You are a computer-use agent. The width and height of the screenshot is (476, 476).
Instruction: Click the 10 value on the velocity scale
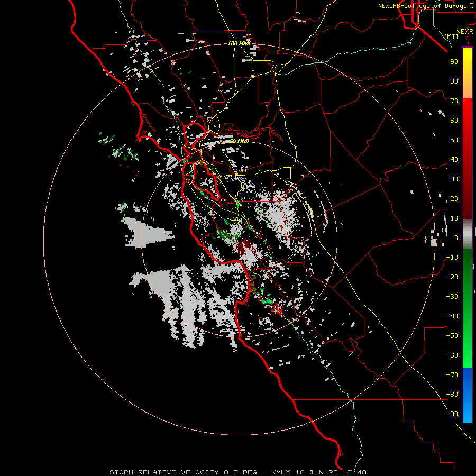click(x=454, y=218)
